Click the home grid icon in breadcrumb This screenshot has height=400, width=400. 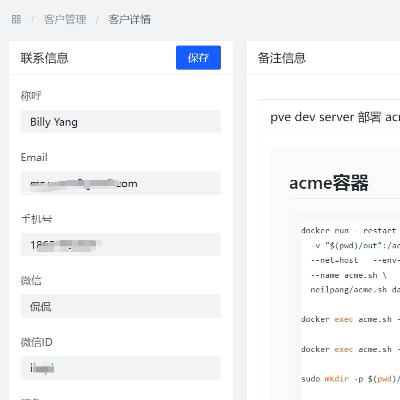click(x=16, y=19)
